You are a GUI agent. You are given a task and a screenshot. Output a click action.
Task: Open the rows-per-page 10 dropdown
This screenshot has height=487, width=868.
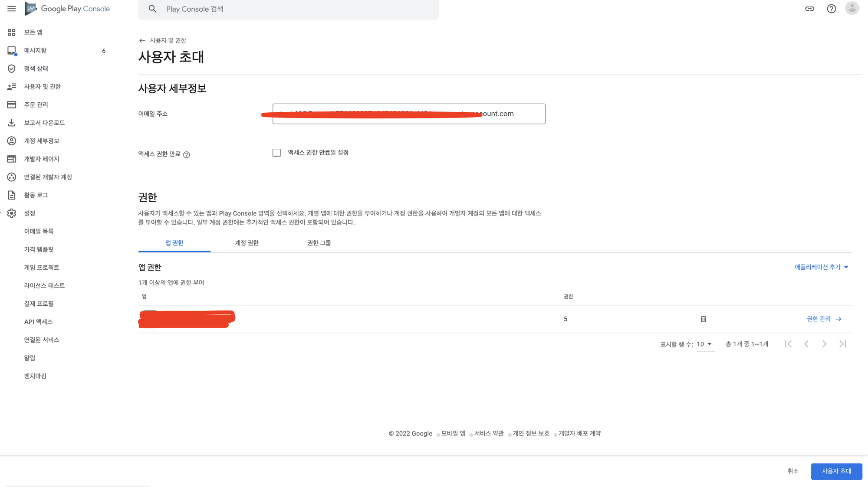[705, 344]
